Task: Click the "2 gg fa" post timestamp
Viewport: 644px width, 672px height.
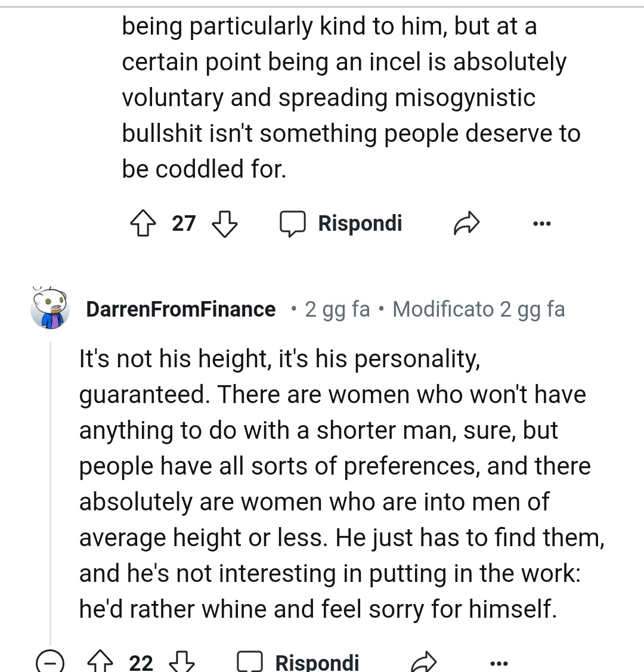Action: click(337, 309)
